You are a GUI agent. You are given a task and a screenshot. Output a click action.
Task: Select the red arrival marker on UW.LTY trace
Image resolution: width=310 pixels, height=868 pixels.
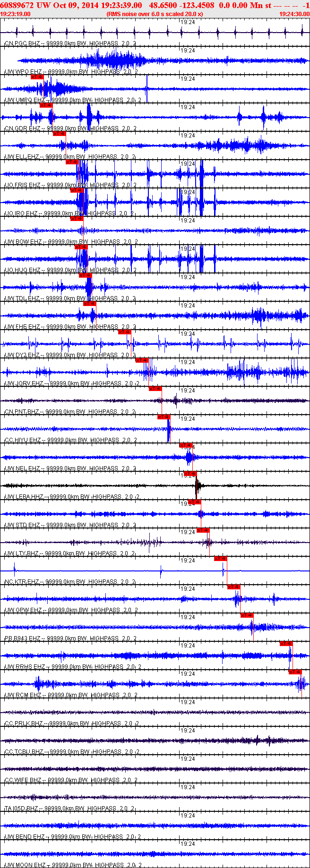point(203,530)
